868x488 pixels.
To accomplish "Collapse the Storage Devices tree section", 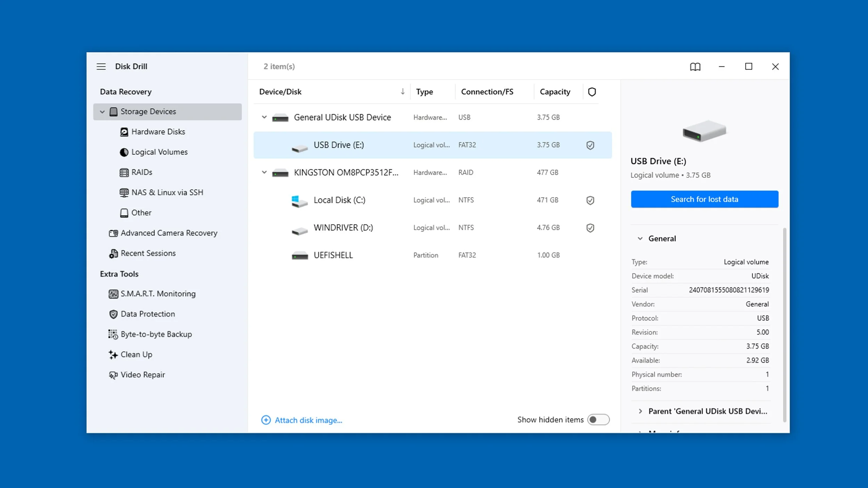I will [102, 112].
